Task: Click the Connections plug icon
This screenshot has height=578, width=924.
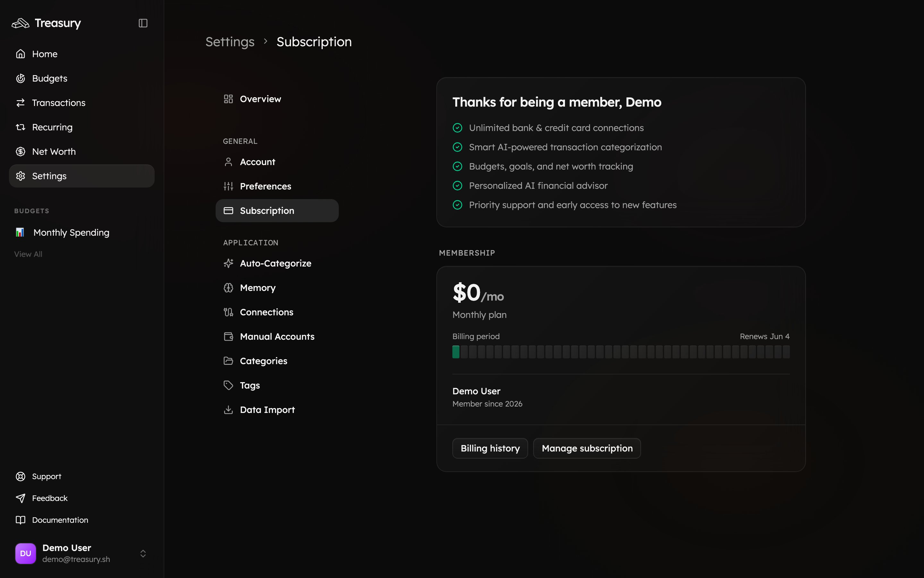Action: point(228,312)
